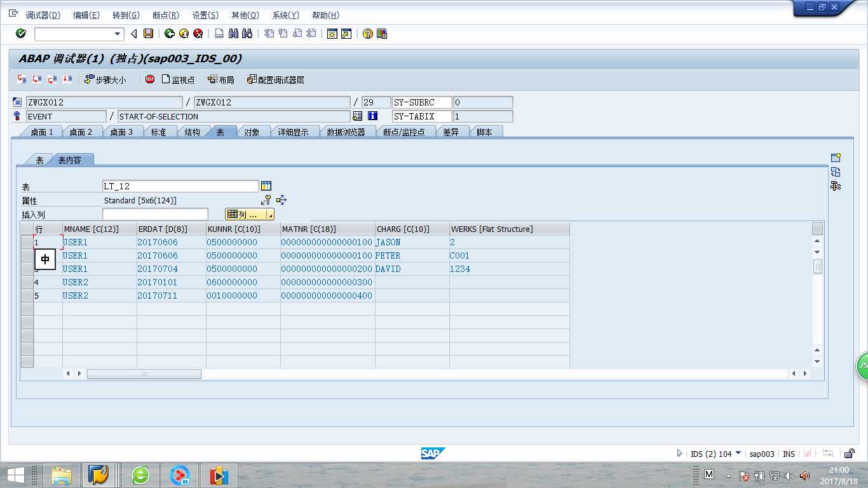Screen dimensions: 868x488
Task: Switch to the 结构 tab
Action: point(192,132)
